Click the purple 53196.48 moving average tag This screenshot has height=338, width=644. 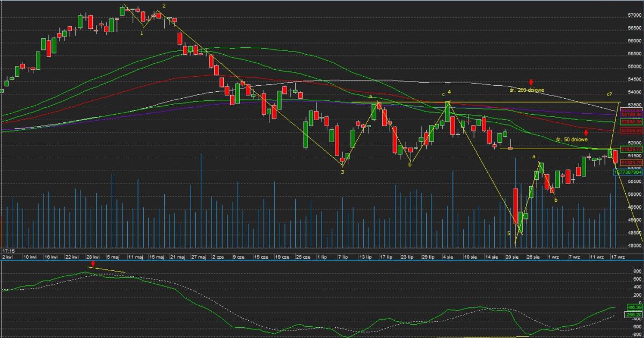[x=631, y=114]
